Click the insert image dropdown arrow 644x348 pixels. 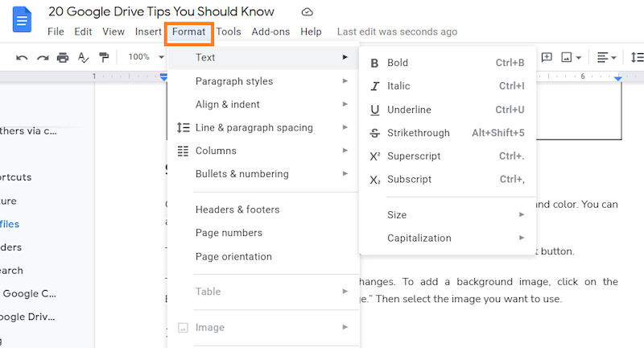pyautogui.click(x=578, y=57)
